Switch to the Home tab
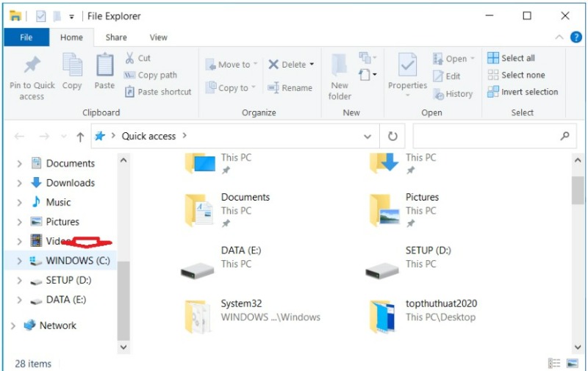588x371 pixels. pyautogui.click(x=71, y=37)
